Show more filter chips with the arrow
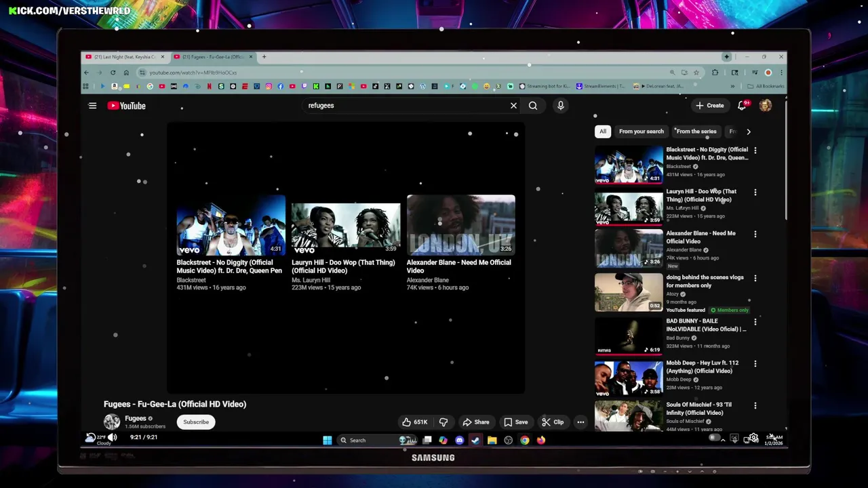 coord(748,131)
